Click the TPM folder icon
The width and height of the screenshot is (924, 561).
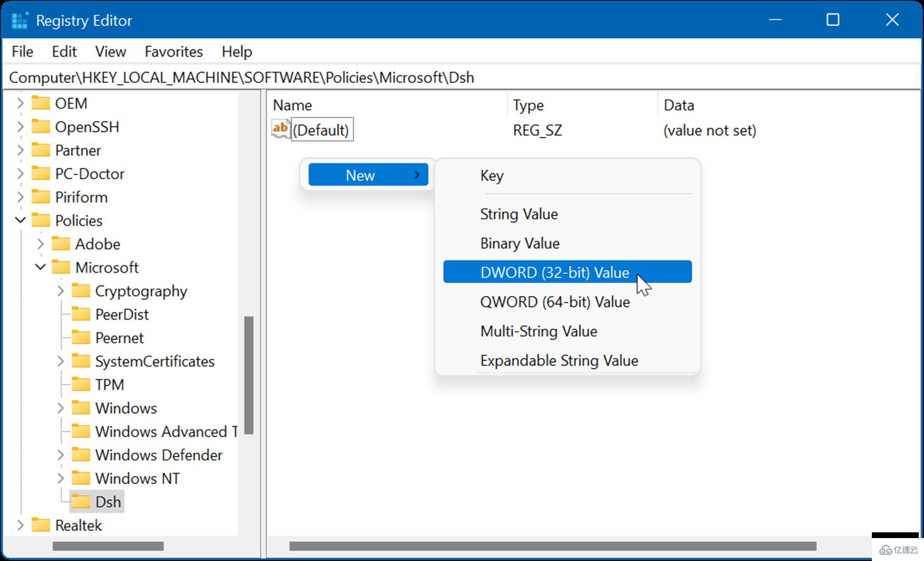click(80, 384)
